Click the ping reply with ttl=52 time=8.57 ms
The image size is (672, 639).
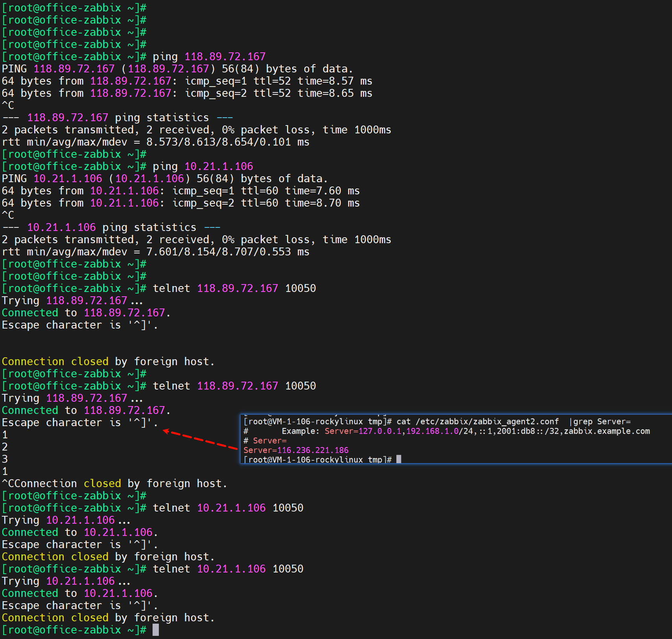[x=187, y=81]
